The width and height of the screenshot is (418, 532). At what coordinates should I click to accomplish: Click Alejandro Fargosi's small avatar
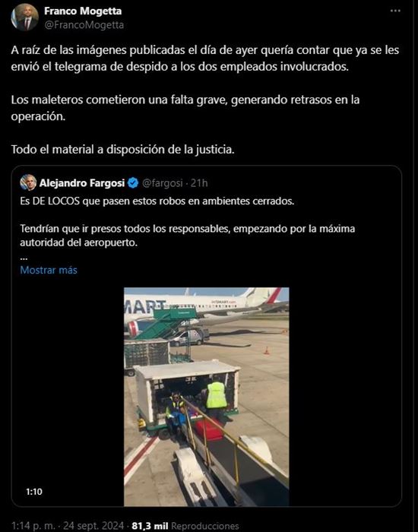(28, 183)
